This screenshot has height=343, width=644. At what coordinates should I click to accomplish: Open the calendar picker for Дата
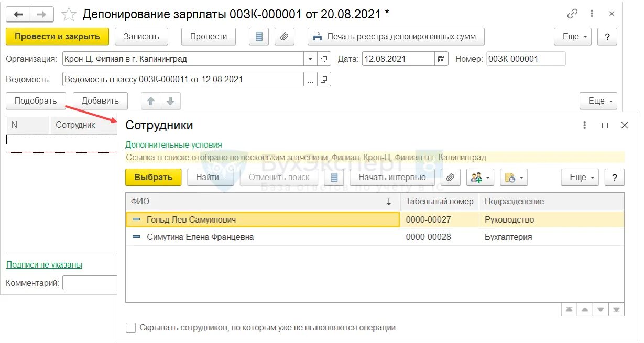click(x=441, y=59)
